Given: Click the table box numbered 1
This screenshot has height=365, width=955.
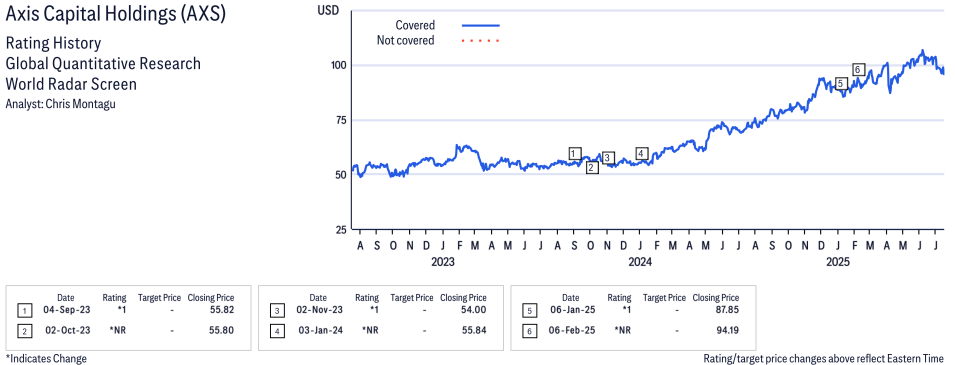Looking at the screenshot, I should point(24,311).
